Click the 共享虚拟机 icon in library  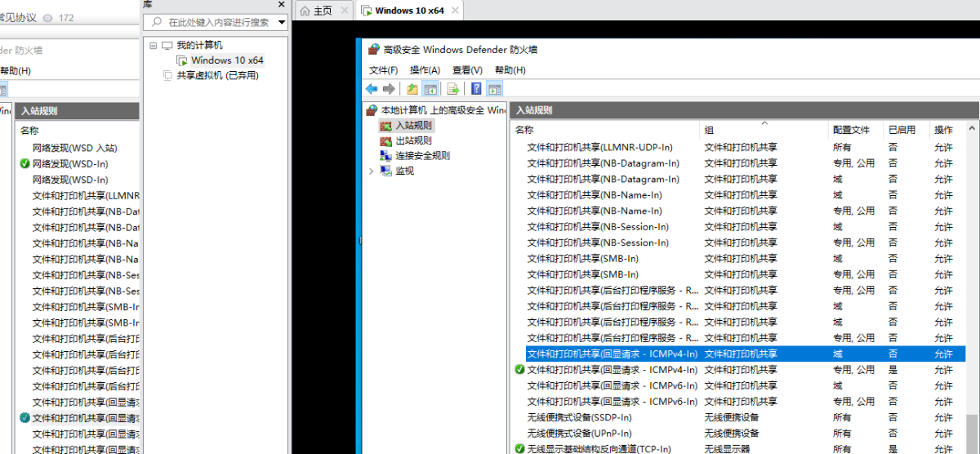pos(167,75)
